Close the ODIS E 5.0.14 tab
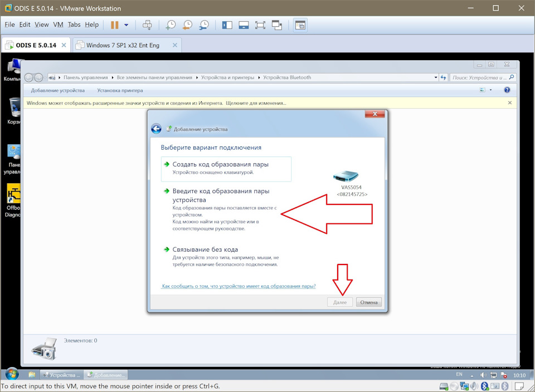Viewport: 535px width, 392px height. click(64, 45)
